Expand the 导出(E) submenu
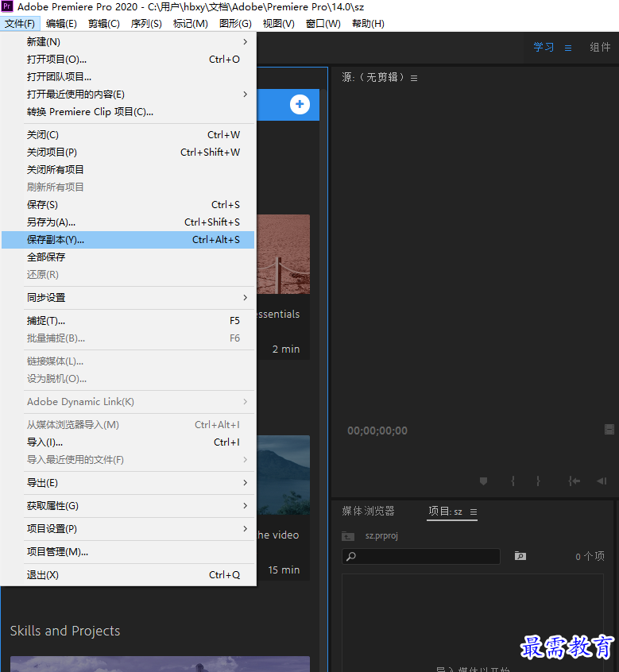 pos(246,483)
